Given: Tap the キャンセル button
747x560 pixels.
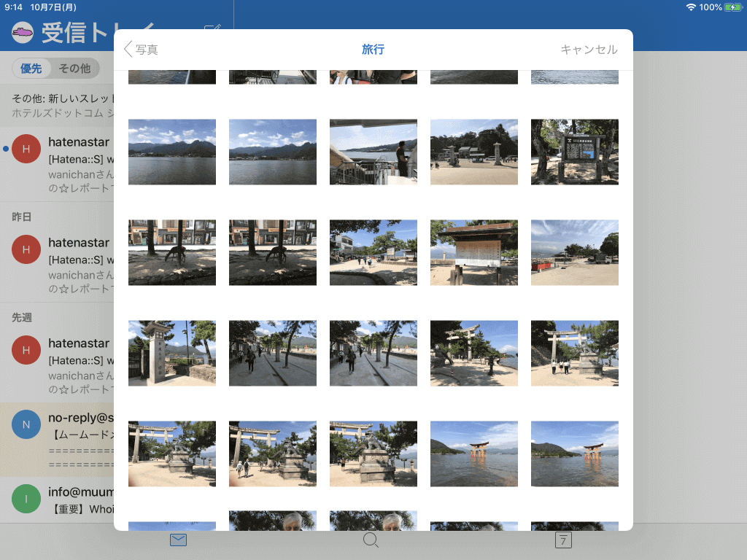Looking at the screenshot, I should (589, 49).
